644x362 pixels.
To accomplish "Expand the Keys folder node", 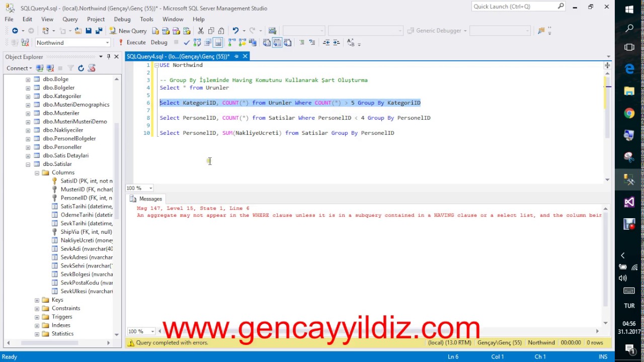I will (37, 300).
